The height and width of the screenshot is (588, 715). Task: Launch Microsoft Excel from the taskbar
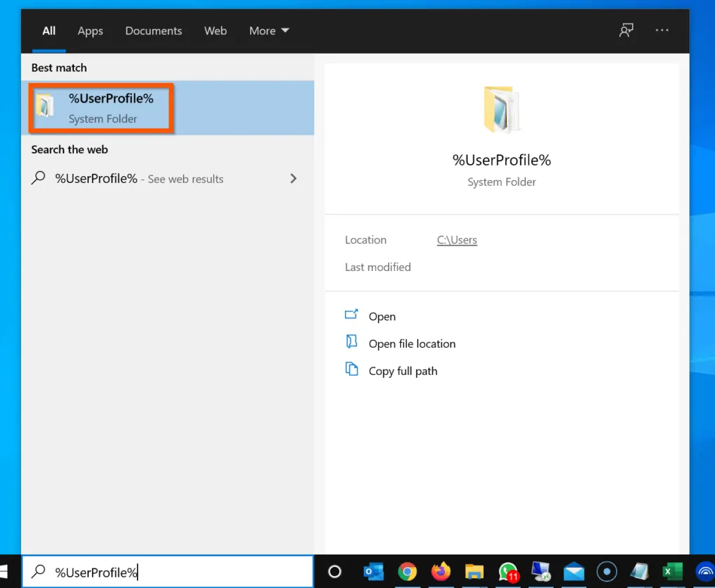(x=672, y=571)
